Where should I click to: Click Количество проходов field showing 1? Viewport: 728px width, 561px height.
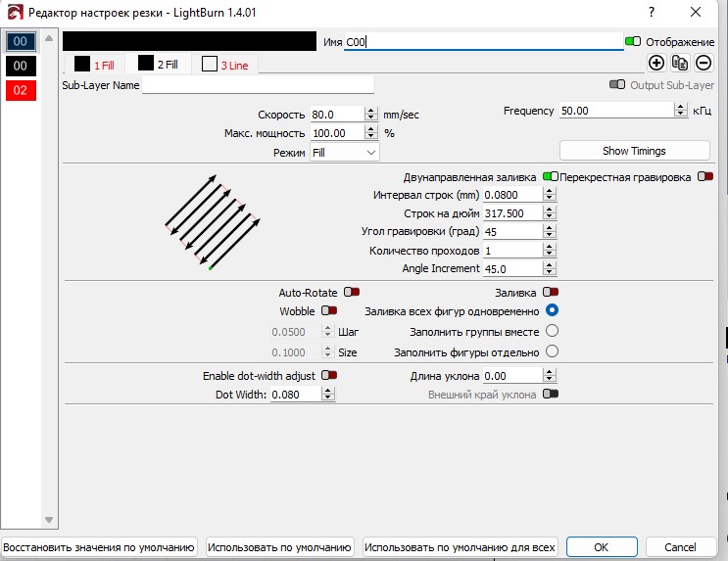[x=513, y=250]
